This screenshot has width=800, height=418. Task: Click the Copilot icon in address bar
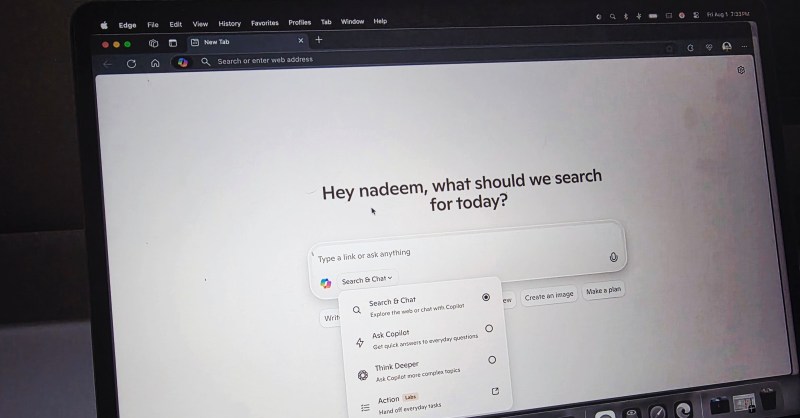[183, 62]
